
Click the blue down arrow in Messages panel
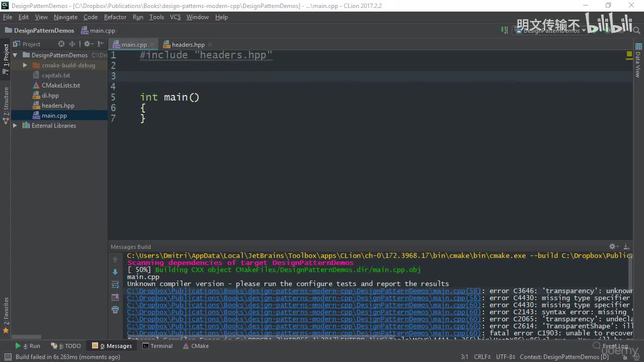(115, 272)
